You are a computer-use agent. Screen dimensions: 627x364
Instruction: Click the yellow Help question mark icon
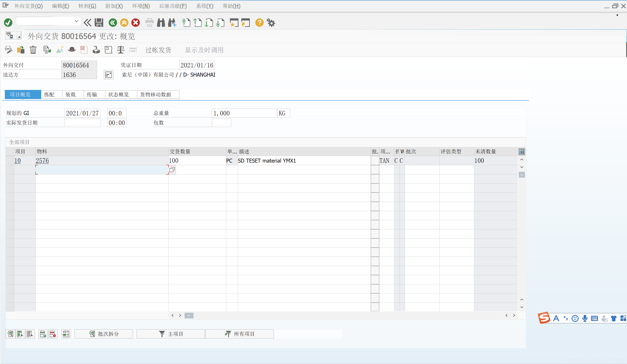tap(259, 23)
